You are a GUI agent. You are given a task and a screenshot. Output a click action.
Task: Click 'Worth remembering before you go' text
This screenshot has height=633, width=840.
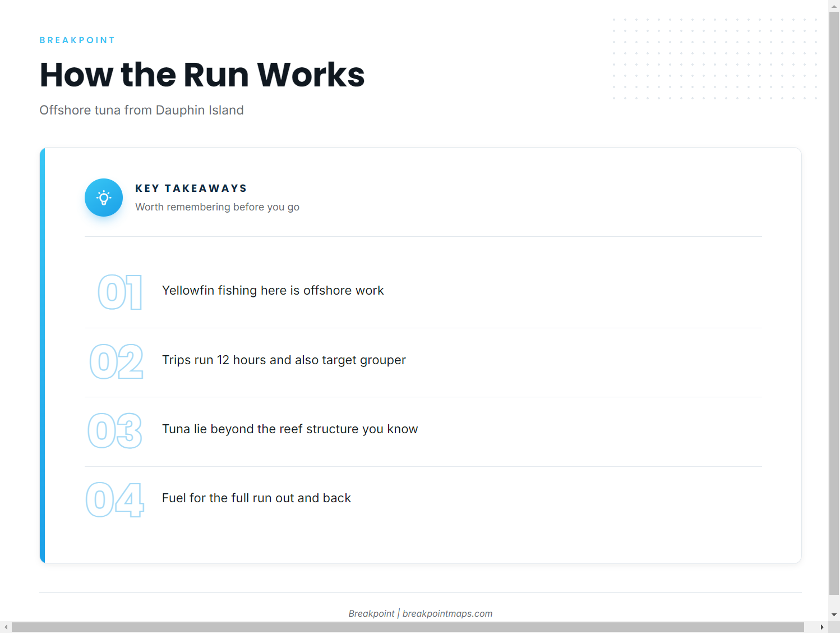pyautogui.click(x=217, y=207)
